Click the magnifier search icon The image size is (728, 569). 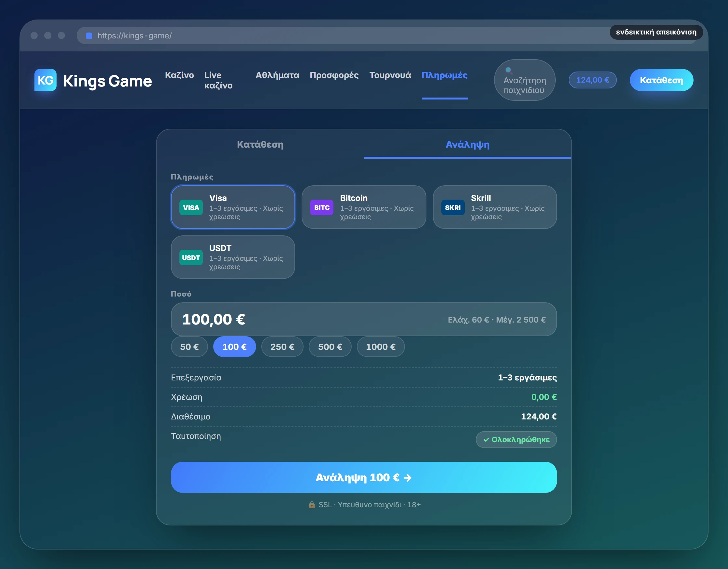coord(509,70)
